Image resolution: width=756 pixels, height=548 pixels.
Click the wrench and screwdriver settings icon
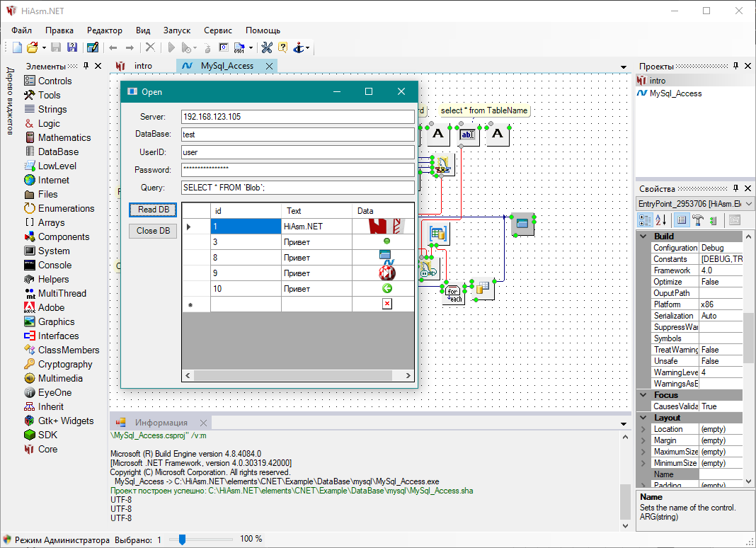pyautogui.click(x=267, y=47)
